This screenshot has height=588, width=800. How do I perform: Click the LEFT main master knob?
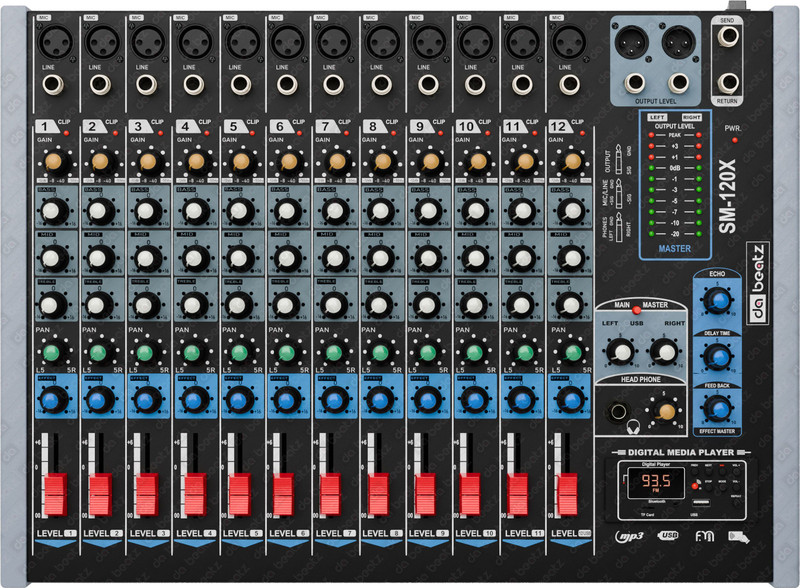pyautogui.click(x=621, y=352)
